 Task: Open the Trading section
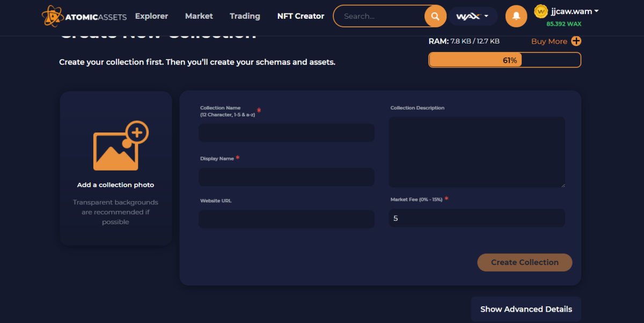245,16
